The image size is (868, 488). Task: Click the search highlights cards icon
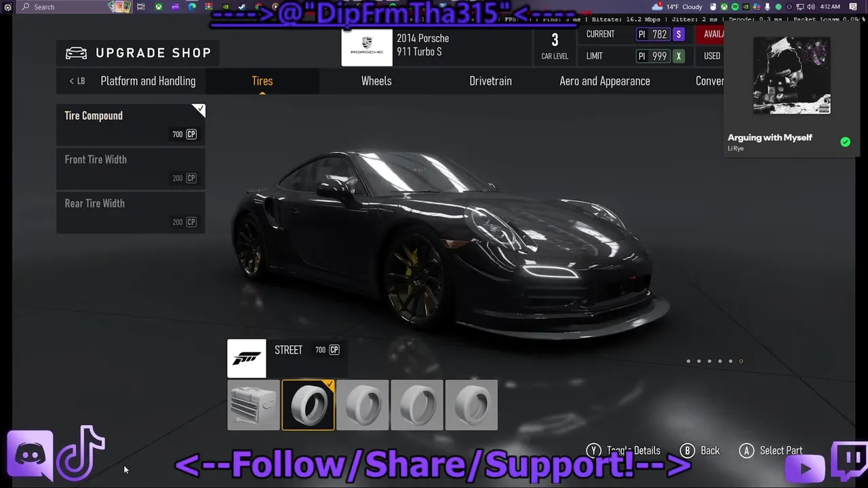click(119, 7)
